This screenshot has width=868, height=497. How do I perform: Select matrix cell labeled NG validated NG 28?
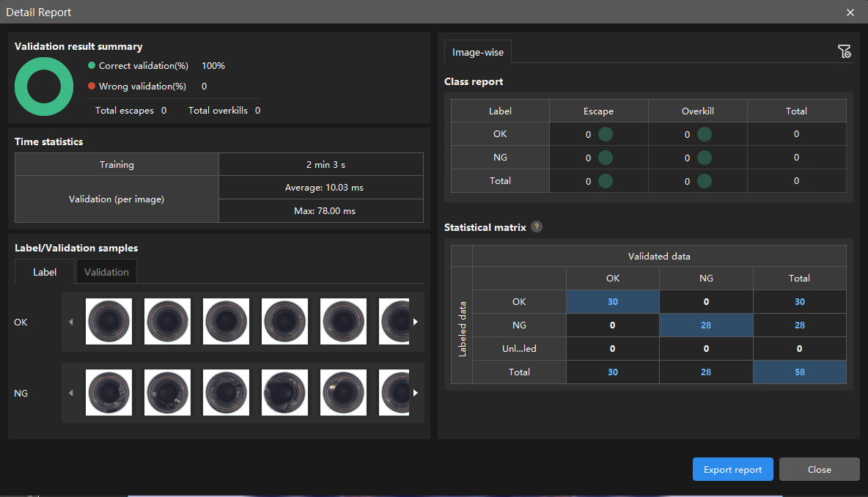click(x=706, y=325)
